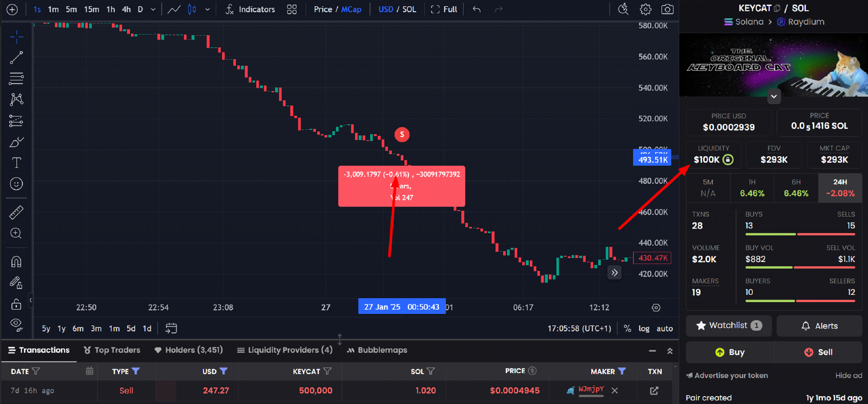
Task: Toggle log scale on the chart
Action: click(x=644, y=329)
